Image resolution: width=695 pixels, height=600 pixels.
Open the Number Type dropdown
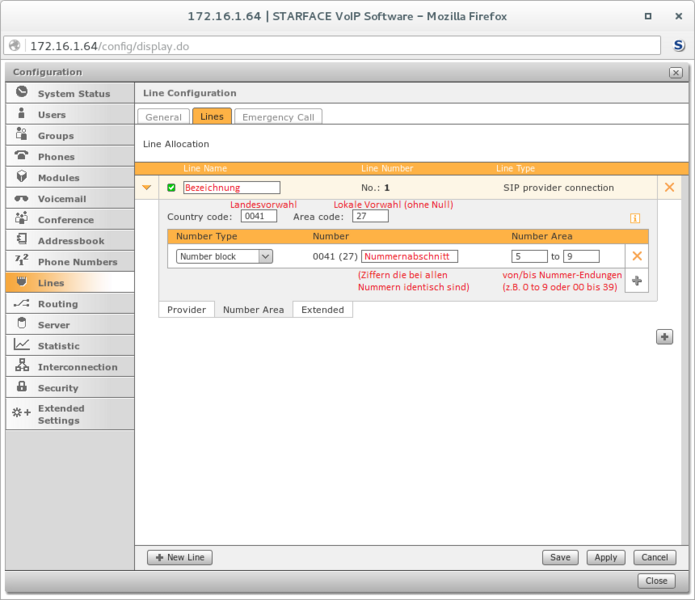coord(224,257)
